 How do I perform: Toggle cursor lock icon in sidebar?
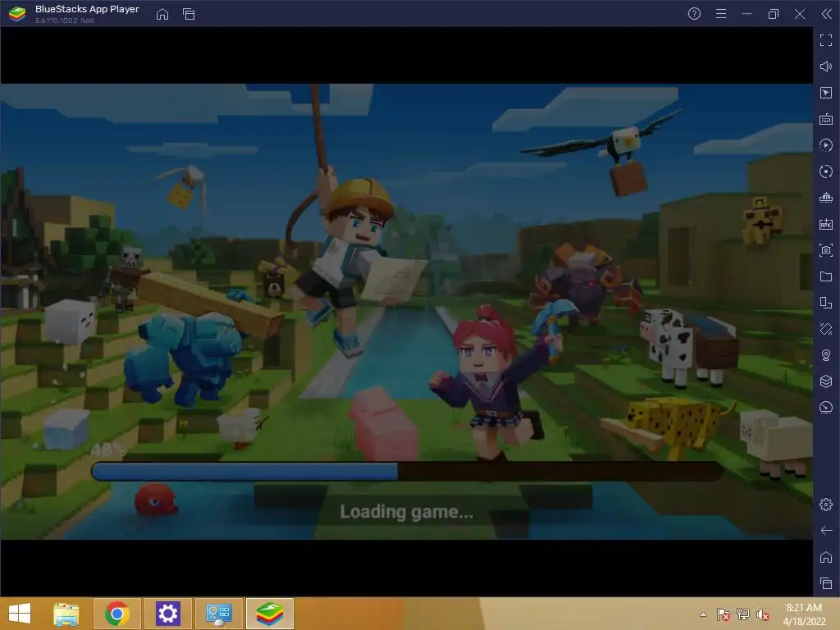click(826, 93)
